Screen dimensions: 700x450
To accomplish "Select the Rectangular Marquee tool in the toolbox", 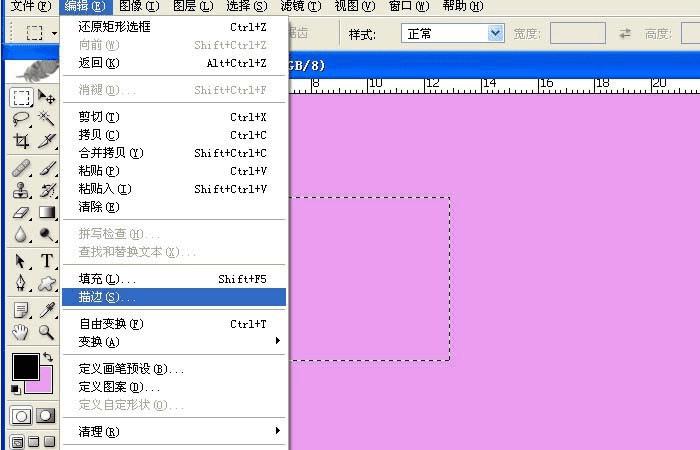I will [x=21, y=97].
